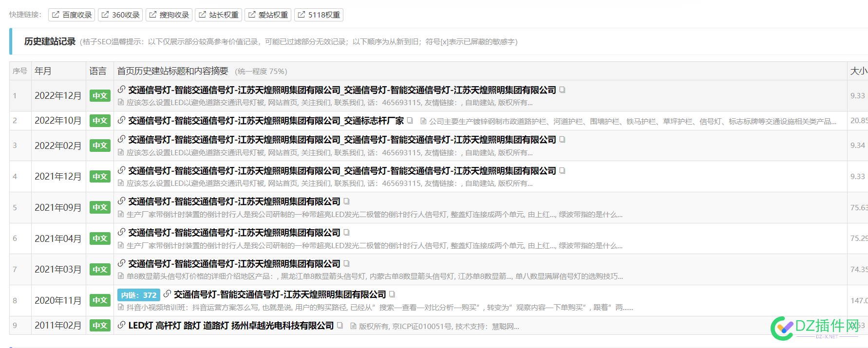
Task: Click the chain-link icon in the 2021年12月 row
Action: (121, 170)
